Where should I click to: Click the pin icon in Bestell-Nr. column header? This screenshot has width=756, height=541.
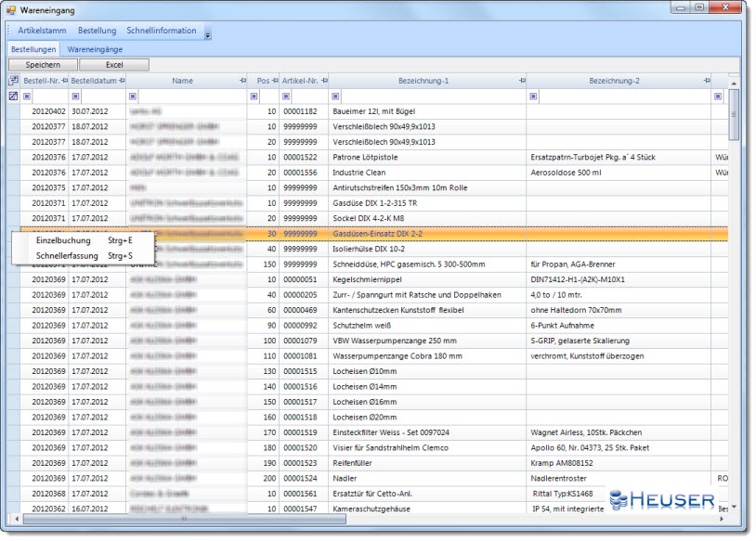point(65,81)
